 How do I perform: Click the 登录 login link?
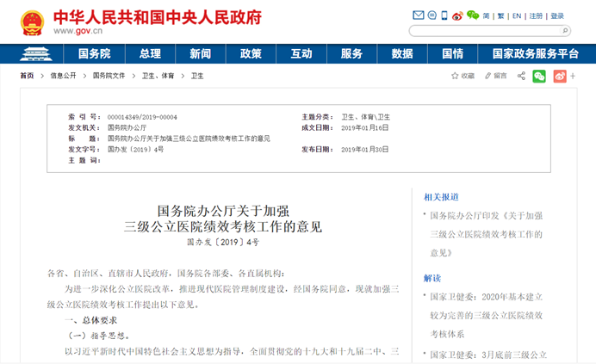(557, 15)
